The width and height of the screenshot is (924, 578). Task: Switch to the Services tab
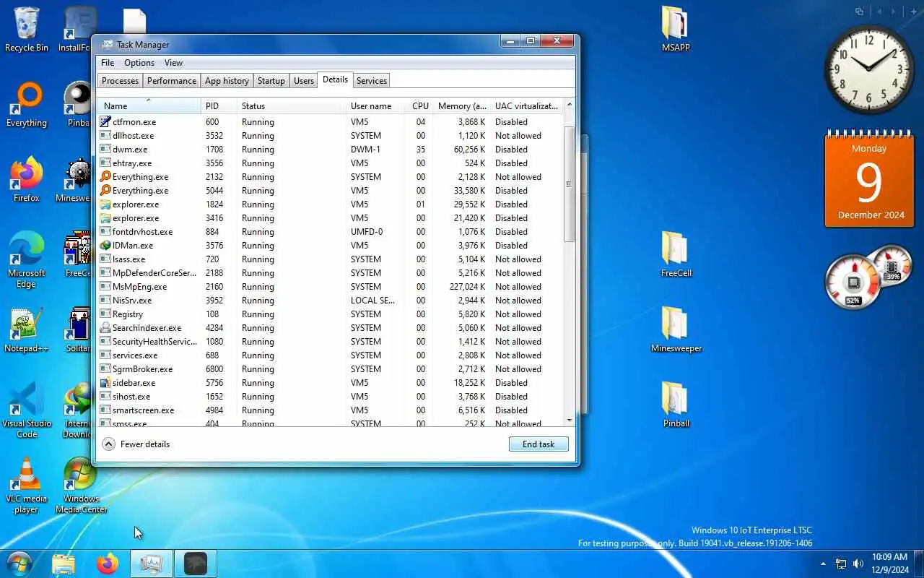[372, 81]
